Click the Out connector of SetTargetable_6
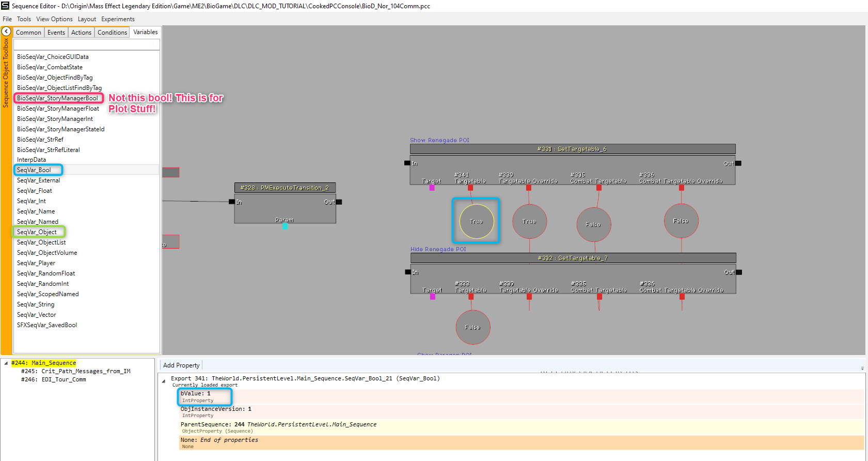The height and width of the screenshot is (461, 868). coord(738,163)
